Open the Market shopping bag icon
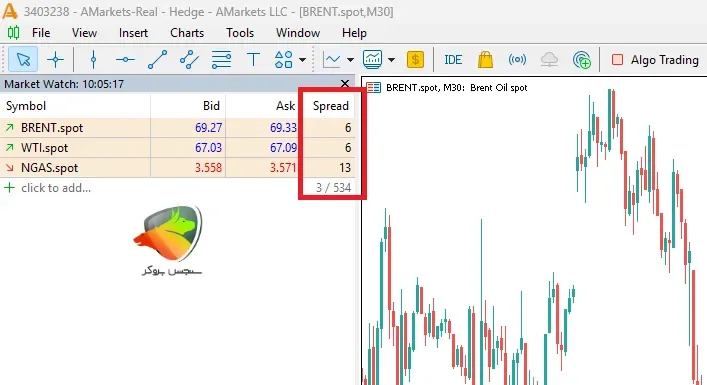Screen dimensions: 707x385 coord(485,60)
